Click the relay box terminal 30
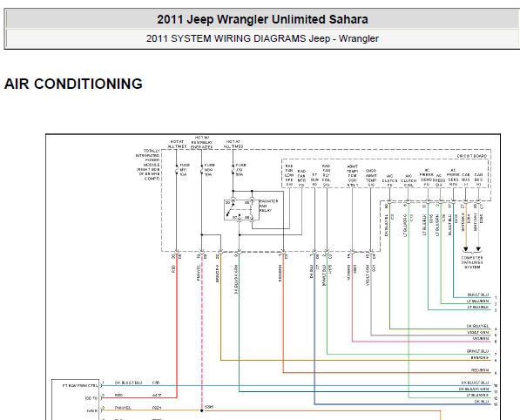The image size is (520, 420). click(228, 203)
